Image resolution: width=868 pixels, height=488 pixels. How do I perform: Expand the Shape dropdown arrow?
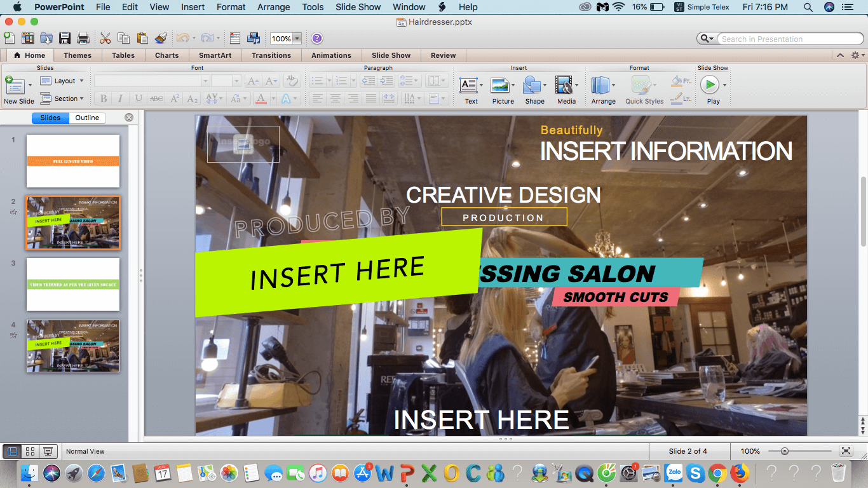[x=545, y=85]
